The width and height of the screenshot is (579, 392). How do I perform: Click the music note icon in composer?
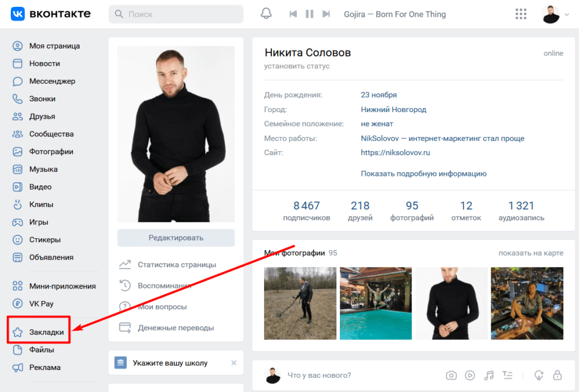coord(489,375)
